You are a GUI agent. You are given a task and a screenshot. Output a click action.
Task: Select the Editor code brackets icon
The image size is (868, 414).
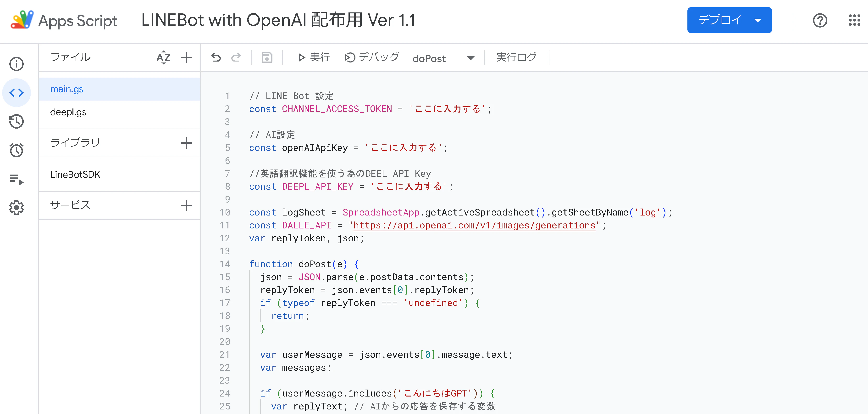click(16, 92)
